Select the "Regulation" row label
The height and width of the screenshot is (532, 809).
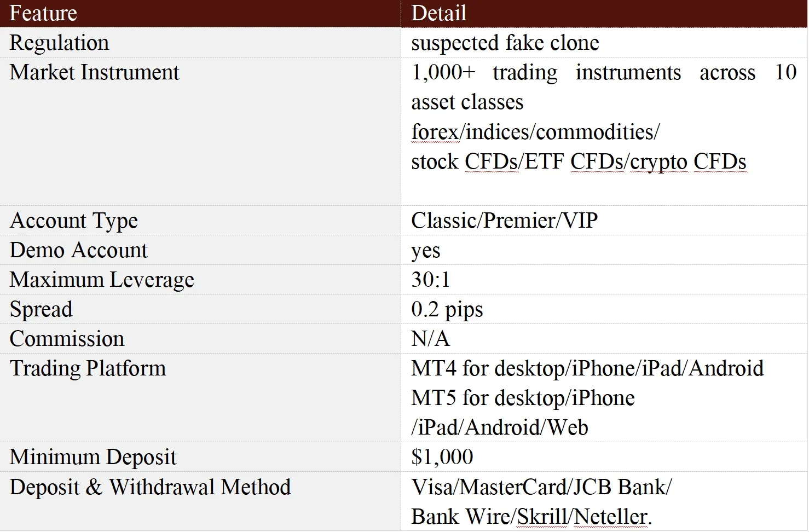click(59, 43)
